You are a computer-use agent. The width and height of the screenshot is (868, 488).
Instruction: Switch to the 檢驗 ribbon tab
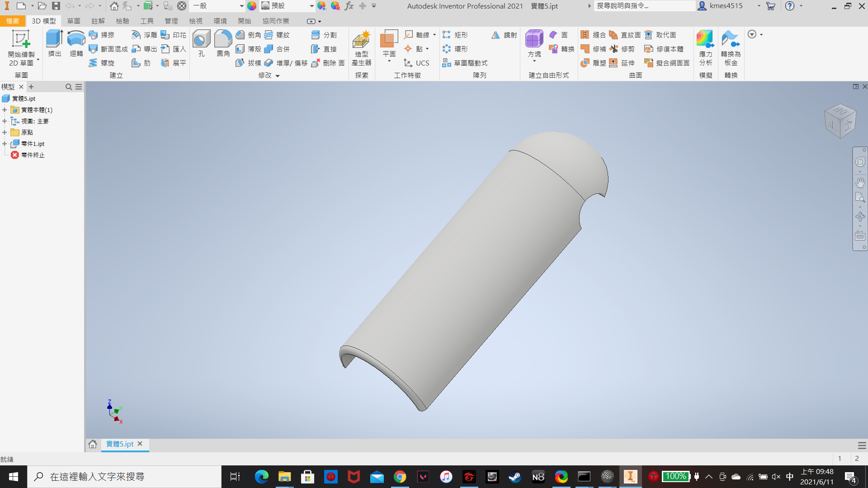(x=123, y=21)
